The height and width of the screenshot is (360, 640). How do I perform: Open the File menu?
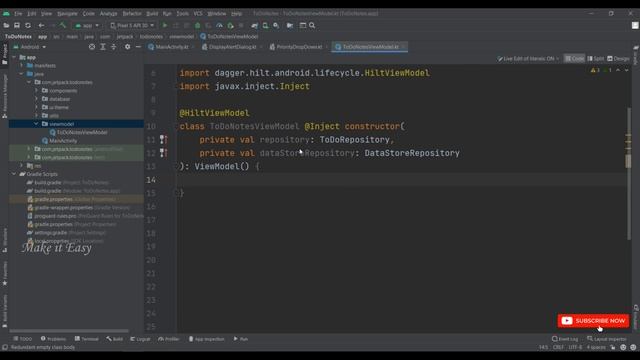[18, 13]
